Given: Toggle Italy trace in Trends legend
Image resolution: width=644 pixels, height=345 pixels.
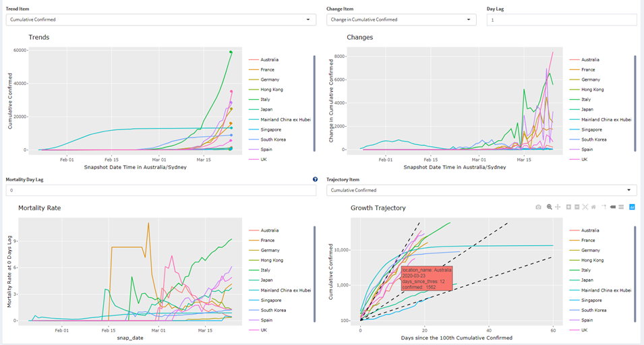Looking at the screenshot, I should (x=266, y=99).
